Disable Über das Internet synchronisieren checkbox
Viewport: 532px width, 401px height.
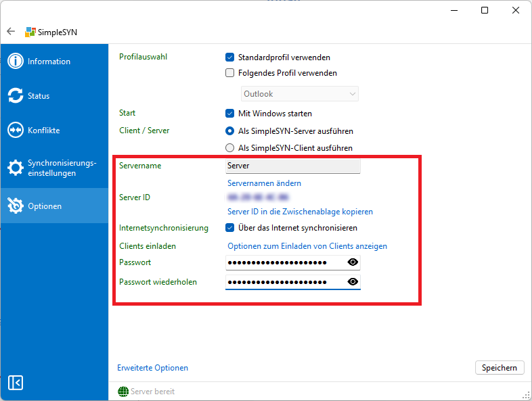click(x=230, y=228)
